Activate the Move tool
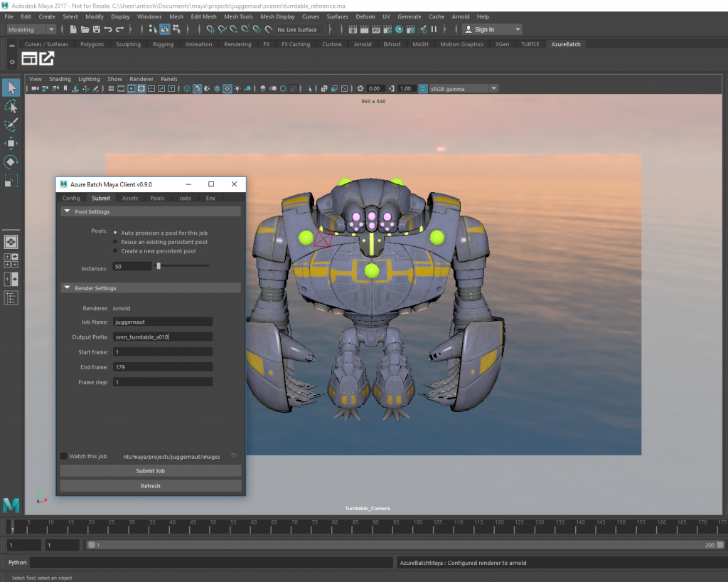 (11, 144)
